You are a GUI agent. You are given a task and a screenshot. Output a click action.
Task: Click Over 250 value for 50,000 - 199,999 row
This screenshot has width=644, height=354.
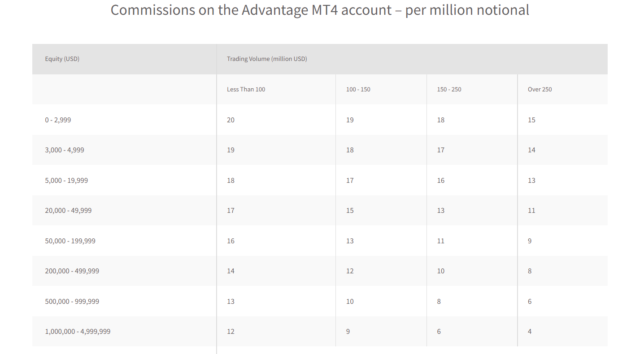pos(530,241)
